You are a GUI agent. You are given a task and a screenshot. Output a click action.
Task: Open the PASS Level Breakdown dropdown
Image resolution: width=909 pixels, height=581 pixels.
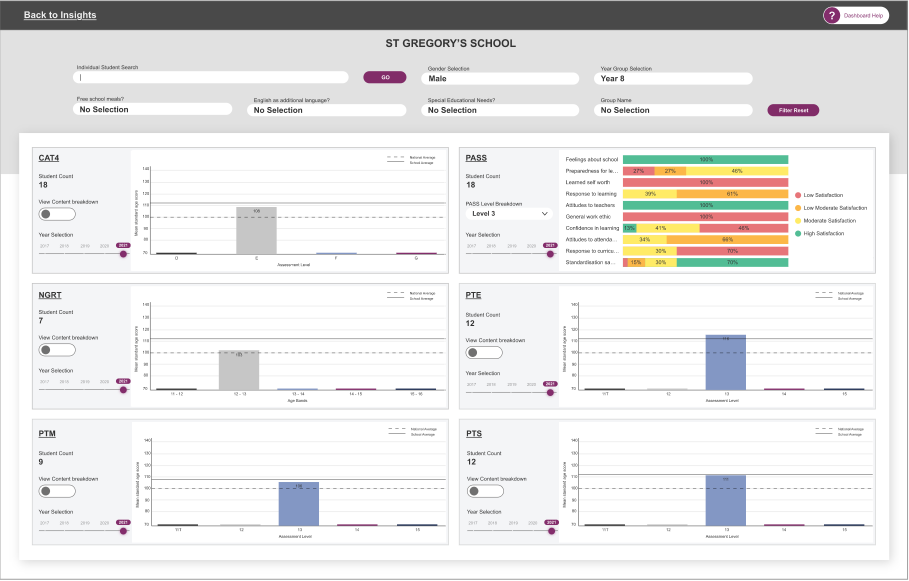point(510,213)
